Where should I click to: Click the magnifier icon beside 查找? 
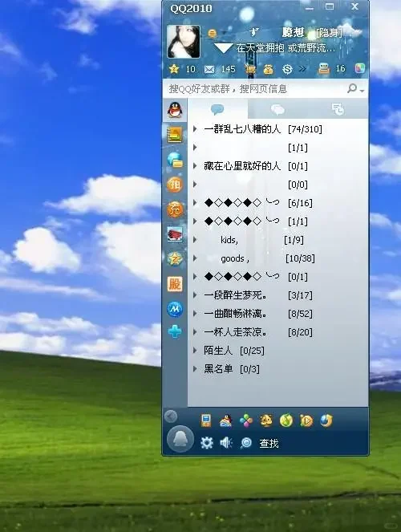(246, 443)
